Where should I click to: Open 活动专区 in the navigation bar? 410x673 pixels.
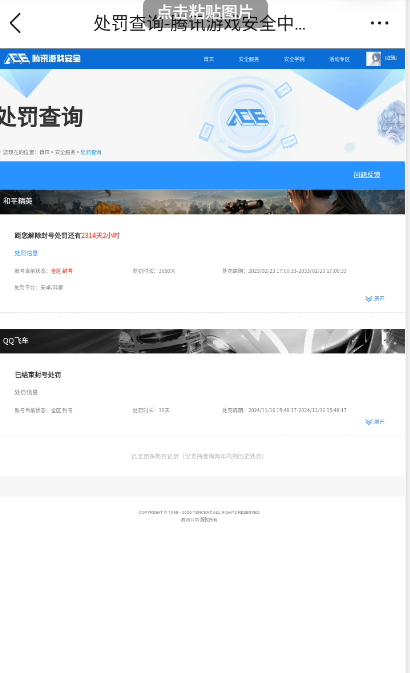point(339,59)
